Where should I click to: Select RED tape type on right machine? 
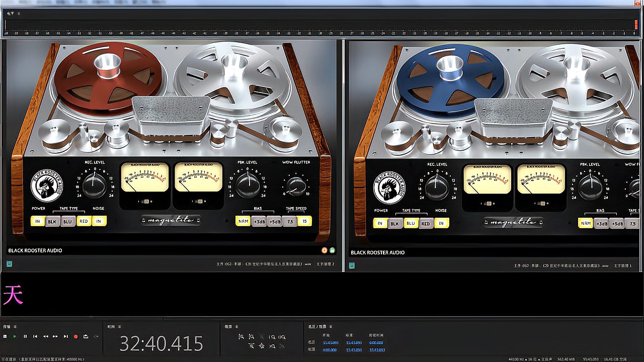click(426, 223)
